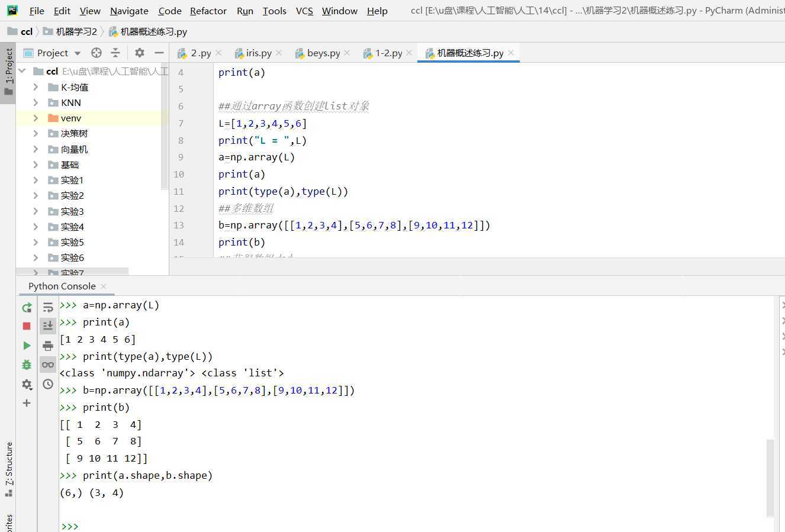Click the 机器学习2 breadcrumb
785x532 pixels.
[x=76, y=31]
